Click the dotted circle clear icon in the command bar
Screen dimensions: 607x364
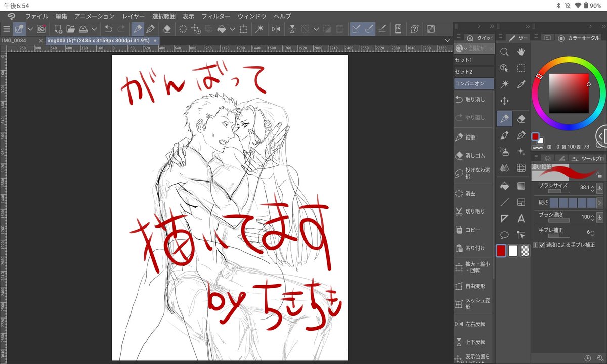pyautogui.click(x=183, y=29)
